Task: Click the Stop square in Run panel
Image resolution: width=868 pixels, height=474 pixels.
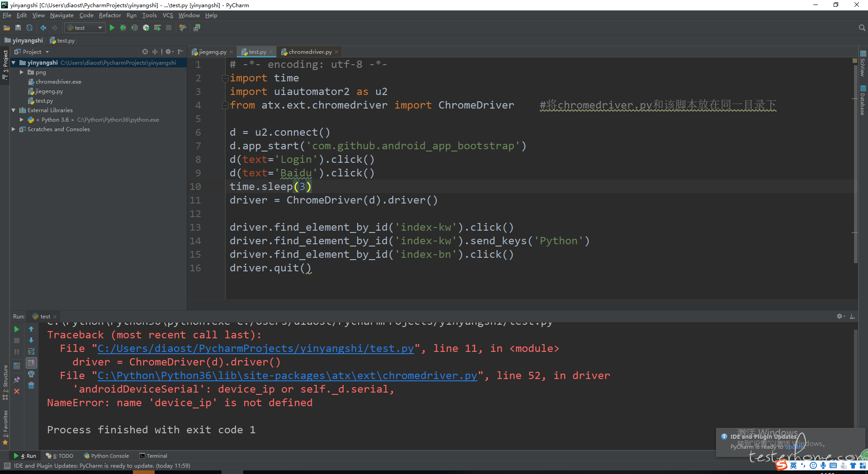Action: click(17, 341)
